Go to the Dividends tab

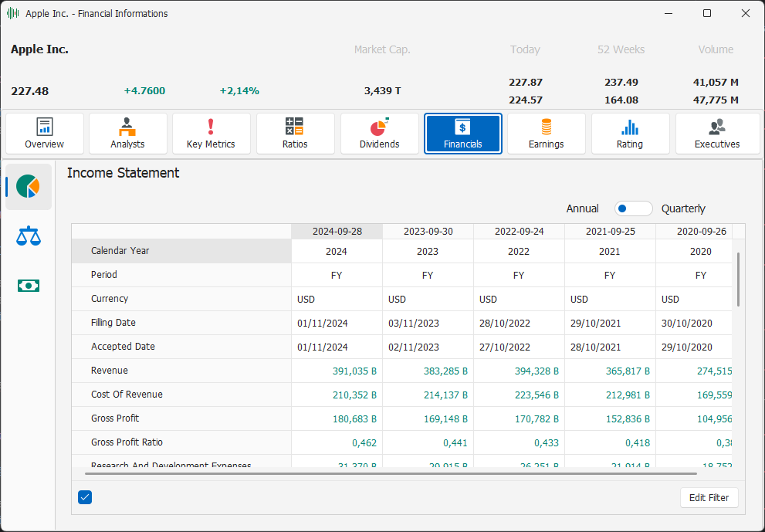379,134
